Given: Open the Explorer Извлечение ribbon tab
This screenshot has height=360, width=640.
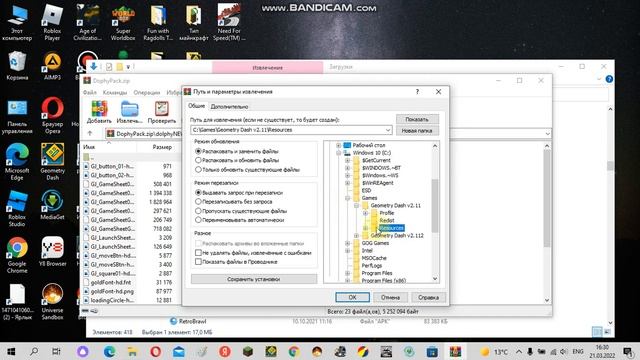Looking at the screenshot, I should coord(268,67).
